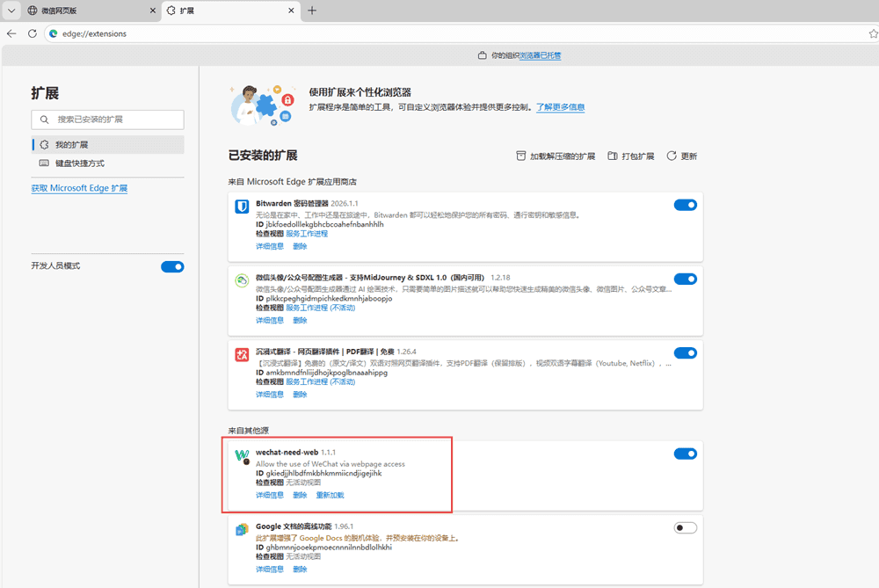Click 重新加载 for wechat-need-web

[330, 495]
